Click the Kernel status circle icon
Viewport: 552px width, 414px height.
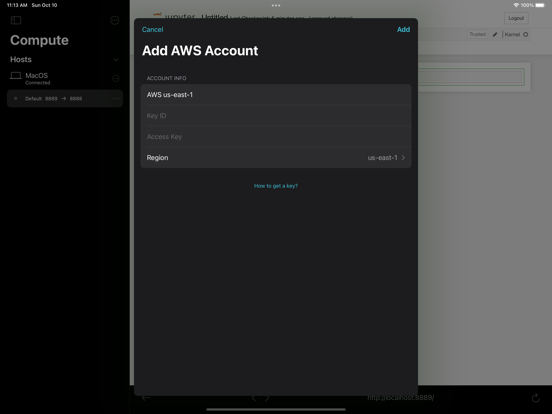point(526,34)
